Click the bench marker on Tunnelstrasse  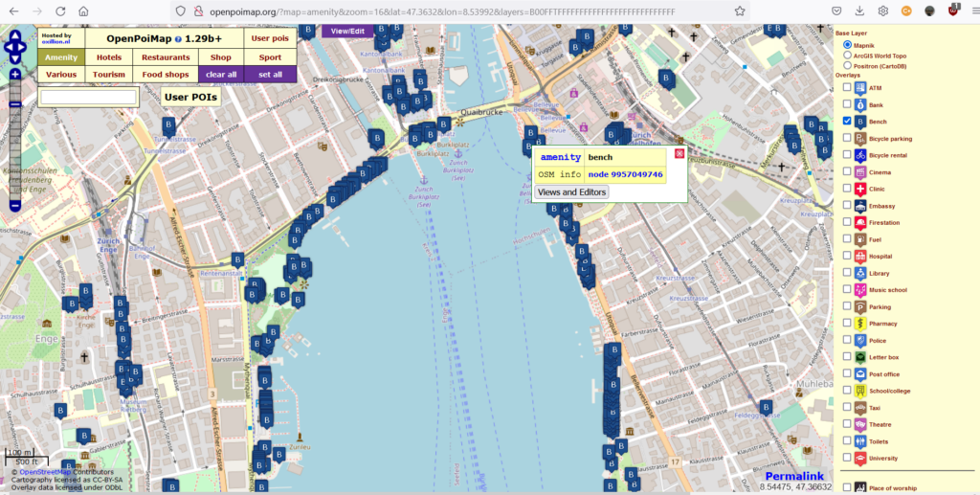click(168, 127)
